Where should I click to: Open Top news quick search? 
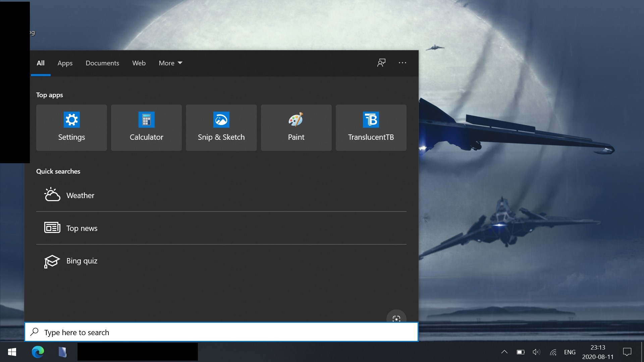(x=82, y=228)
